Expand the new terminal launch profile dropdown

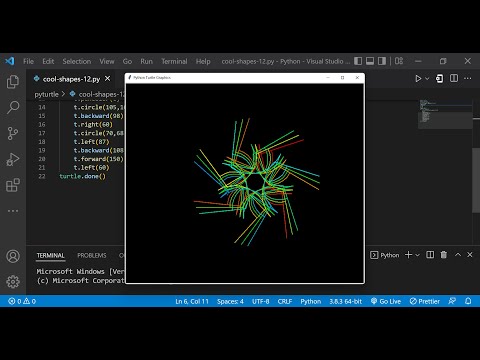[x=417, y=255]
